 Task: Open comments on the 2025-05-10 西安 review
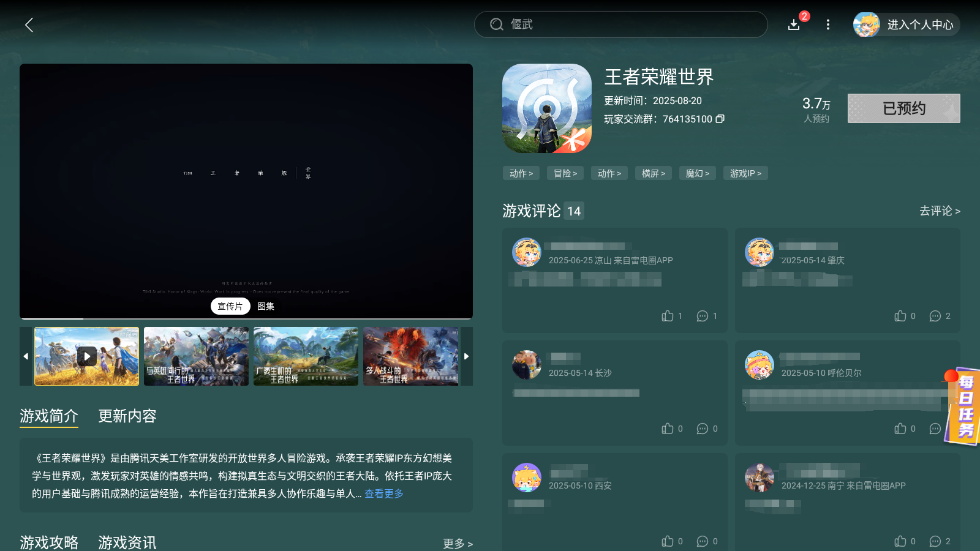click(x=703, y=541)
